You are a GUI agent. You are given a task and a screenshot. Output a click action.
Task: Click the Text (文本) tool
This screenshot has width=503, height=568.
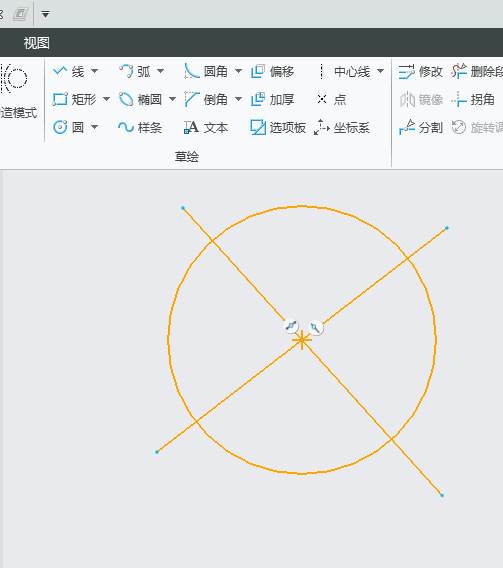coord(206,127)
